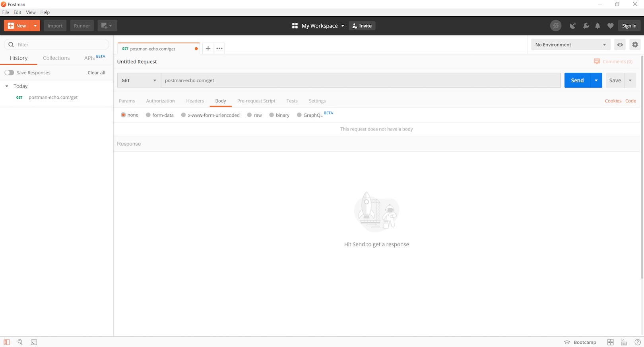Open keyboard shortcuts icon in status bar
The height and width of the screenshot is (347, 644).
624,342
